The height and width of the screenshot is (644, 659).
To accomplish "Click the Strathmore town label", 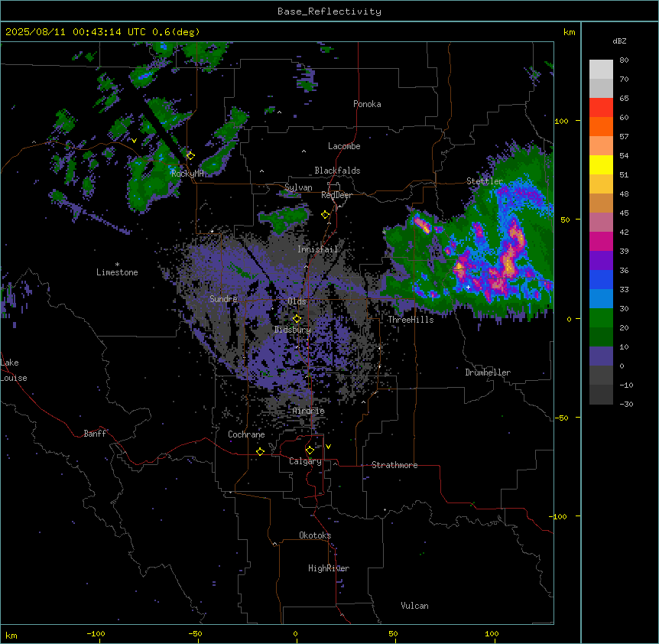I will 394,465.
